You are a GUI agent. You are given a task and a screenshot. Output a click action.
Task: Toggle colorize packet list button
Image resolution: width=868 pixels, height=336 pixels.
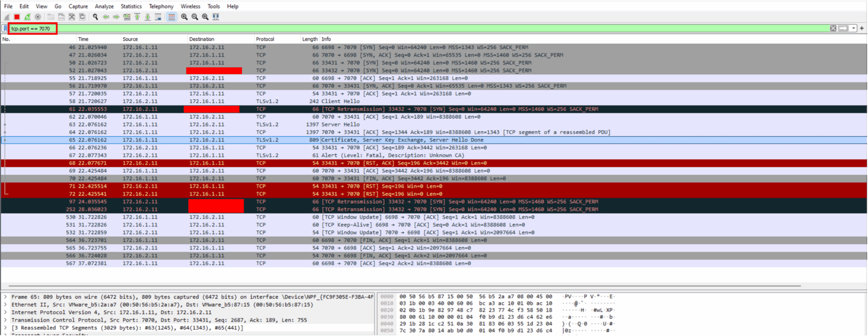(171, 17)
